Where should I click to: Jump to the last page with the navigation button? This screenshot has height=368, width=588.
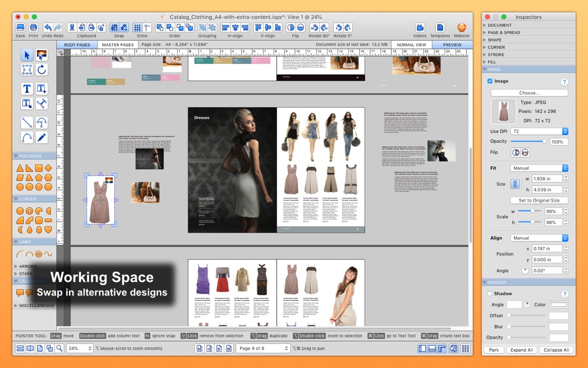click(x=229, y=348)
